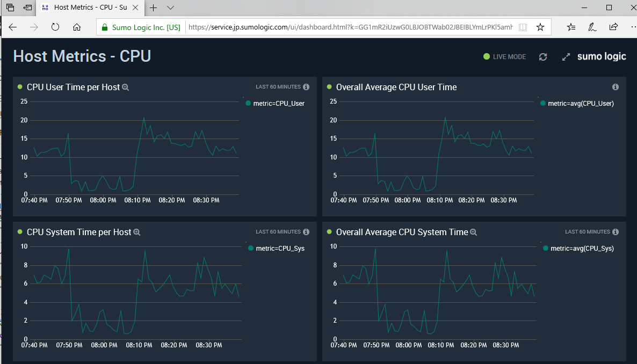Toggle LIVE MODE indicator
The image size is (637, 364).
point(504,57)
